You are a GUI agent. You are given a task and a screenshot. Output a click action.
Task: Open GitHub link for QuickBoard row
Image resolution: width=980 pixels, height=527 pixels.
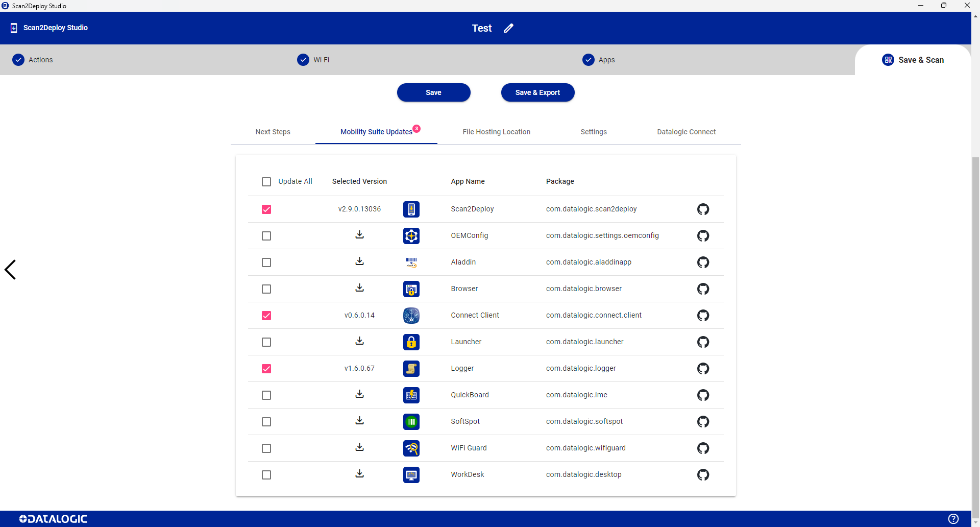coord(703,395)
